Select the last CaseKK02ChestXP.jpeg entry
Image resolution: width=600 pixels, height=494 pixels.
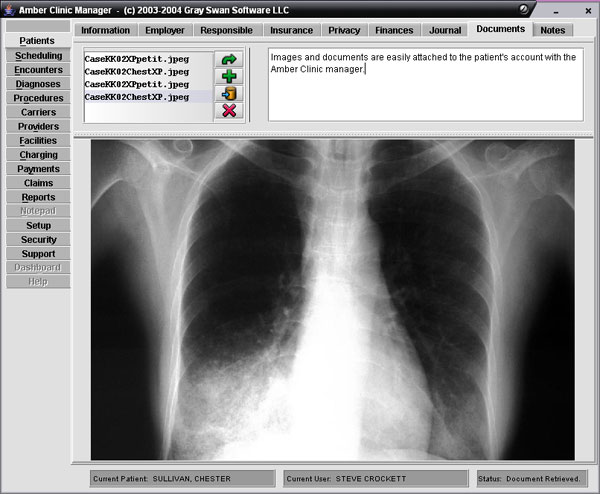coord(136,97)
